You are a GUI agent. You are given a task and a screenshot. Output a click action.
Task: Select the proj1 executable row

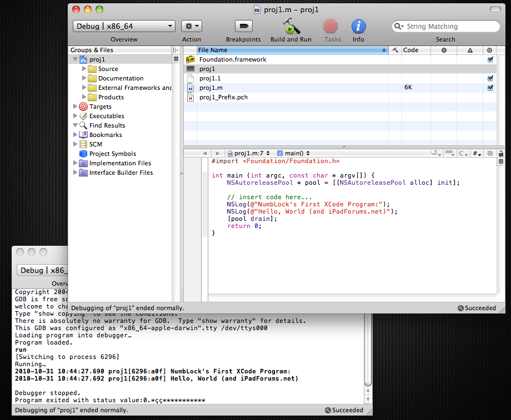tap(340, 69)
